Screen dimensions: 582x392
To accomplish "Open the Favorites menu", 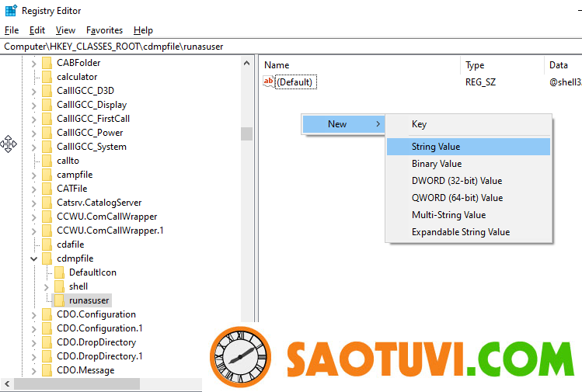I will [104, 30].
